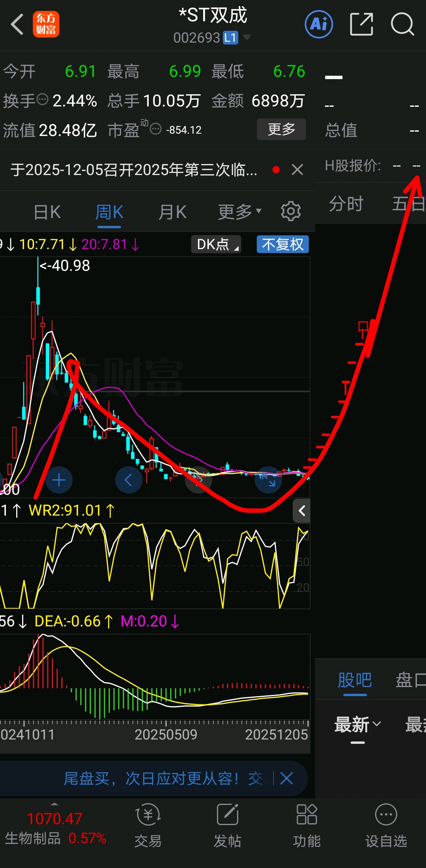The height and width of the screenshot is (868, 426).
Task: Open the Ai assistant icon
Action: pos(319,24)
